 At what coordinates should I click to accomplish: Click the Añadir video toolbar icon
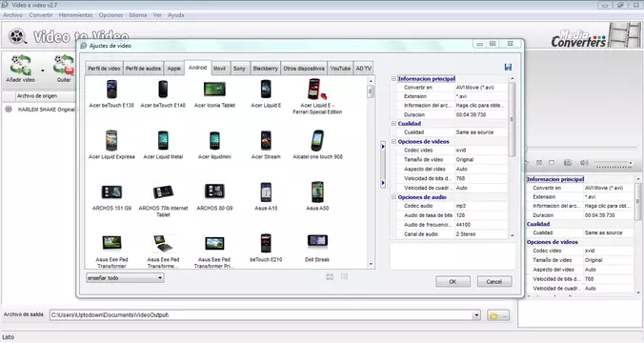21,68
